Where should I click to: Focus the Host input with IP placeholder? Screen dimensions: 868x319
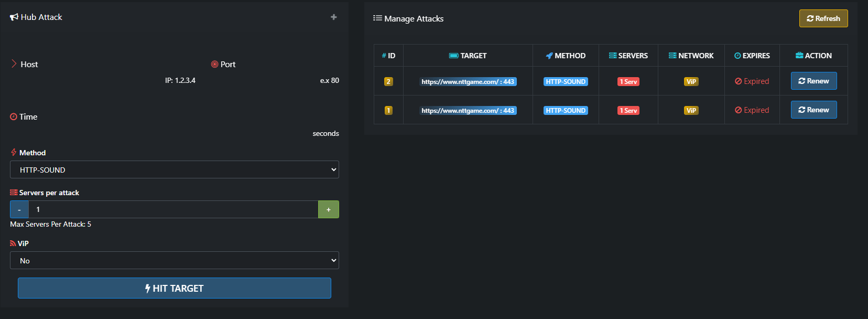[103, 80]
